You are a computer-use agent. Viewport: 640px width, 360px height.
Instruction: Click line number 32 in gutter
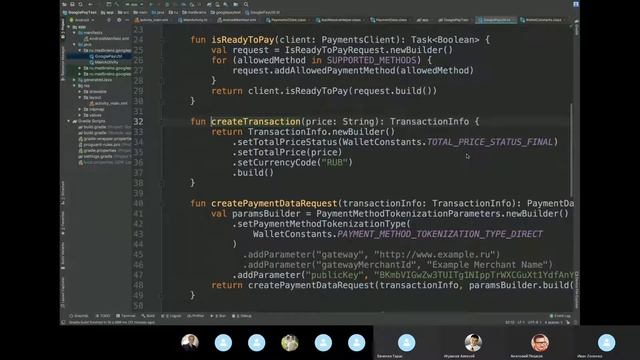[138, 122]
